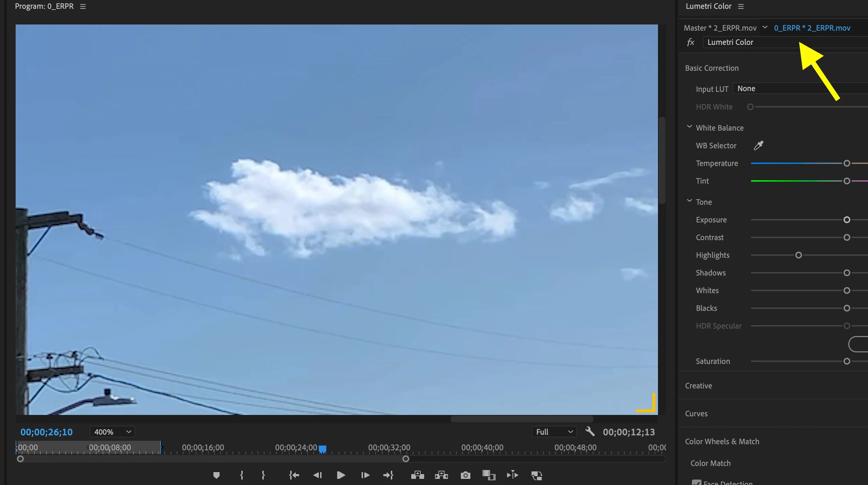Click the Lift edit icon

coord(417,475)
